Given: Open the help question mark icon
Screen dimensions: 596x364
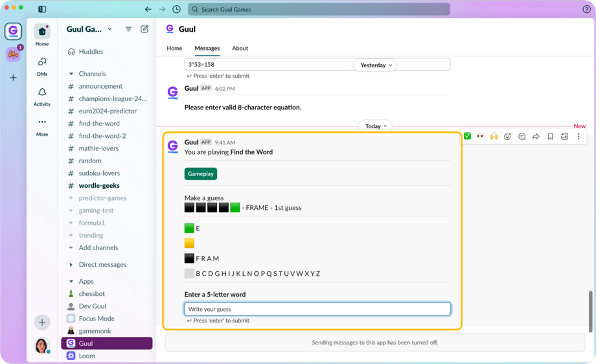Looking at the screenshot, I should (586, 9).
